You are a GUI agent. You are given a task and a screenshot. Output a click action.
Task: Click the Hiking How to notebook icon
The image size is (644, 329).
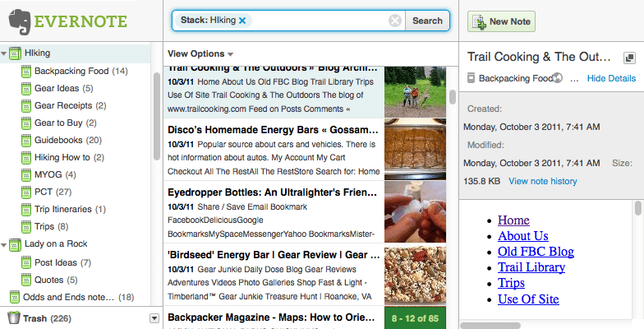coord(26,158)
